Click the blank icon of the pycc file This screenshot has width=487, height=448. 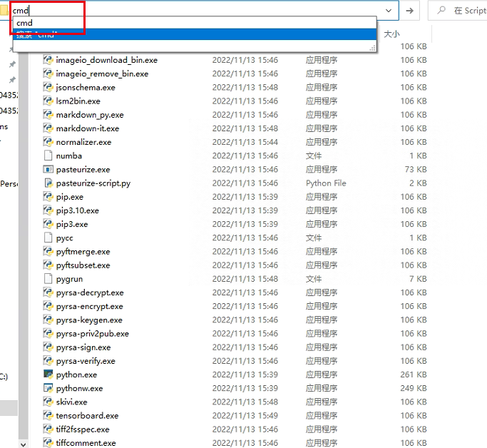[x=48, y=238]
